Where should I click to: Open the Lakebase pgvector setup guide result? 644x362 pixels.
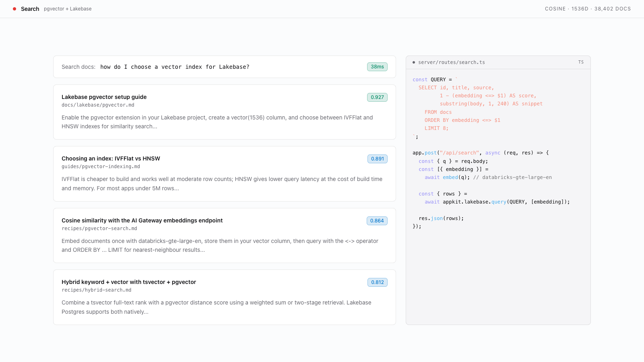pyautogui.click(x=225, y=112)
